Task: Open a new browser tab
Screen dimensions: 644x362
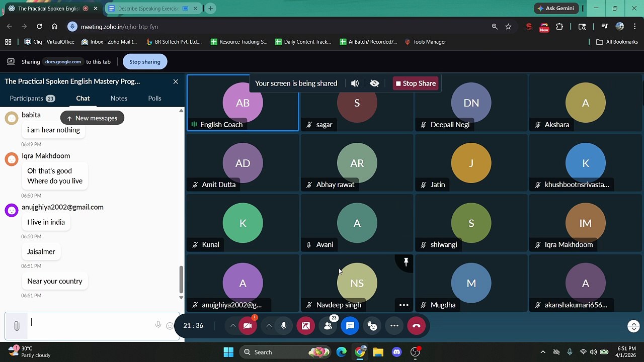Action: click(x=210, y=9)
